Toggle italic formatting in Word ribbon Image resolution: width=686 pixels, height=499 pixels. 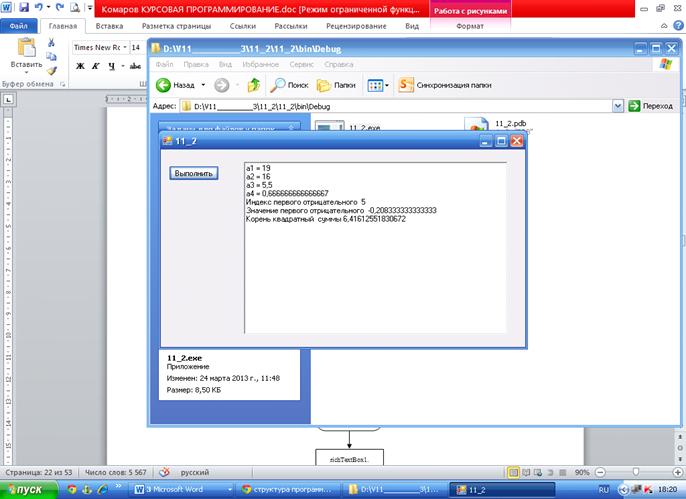pyautogui.click(x=95, y=67)
